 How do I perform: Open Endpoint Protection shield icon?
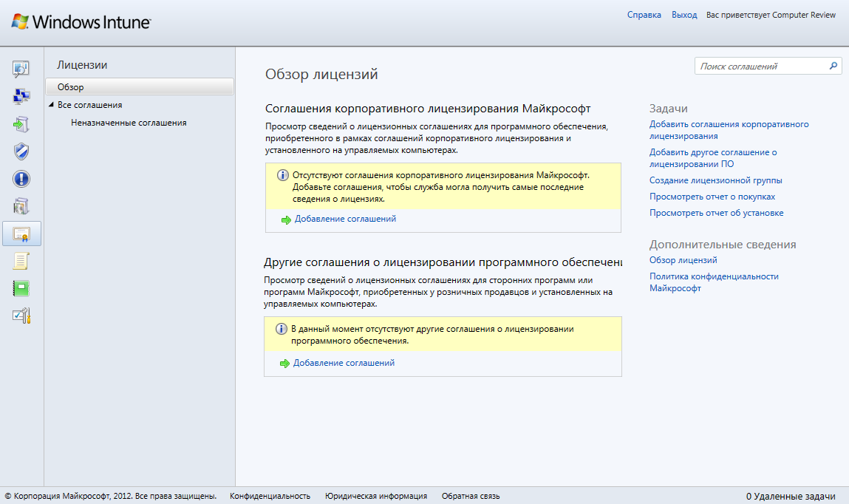(x=21, y=151)
